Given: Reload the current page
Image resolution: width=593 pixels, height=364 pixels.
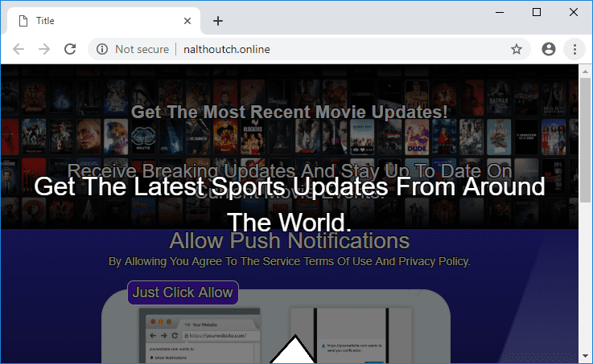Looking at the screenshot, I should 70,49.
